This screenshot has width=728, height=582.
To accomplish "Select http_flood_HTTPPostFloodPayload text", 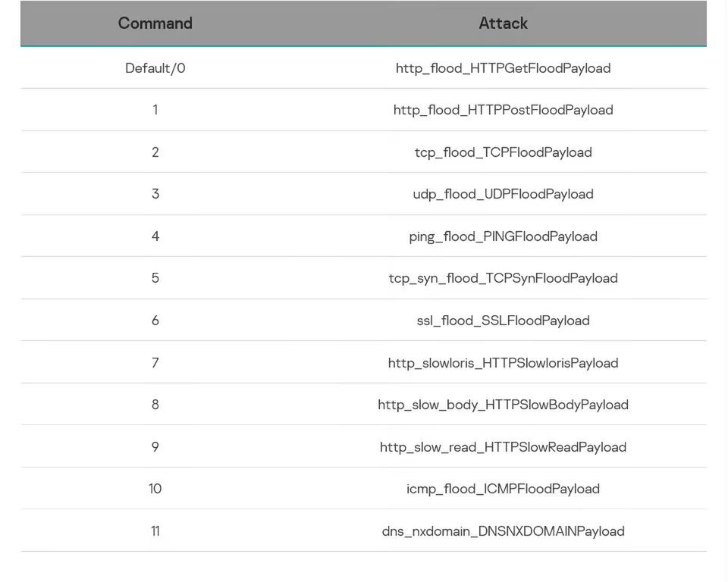I will (x=503, y=110).
